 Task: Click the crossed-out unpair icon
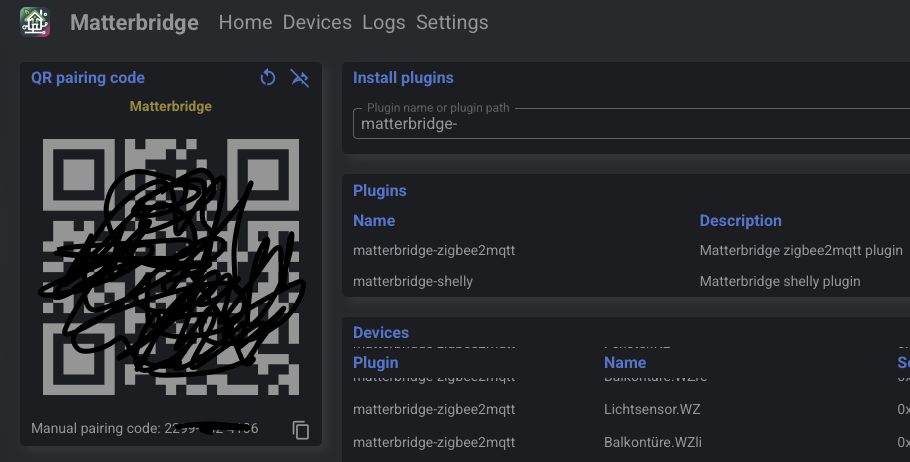coord(299,78)
